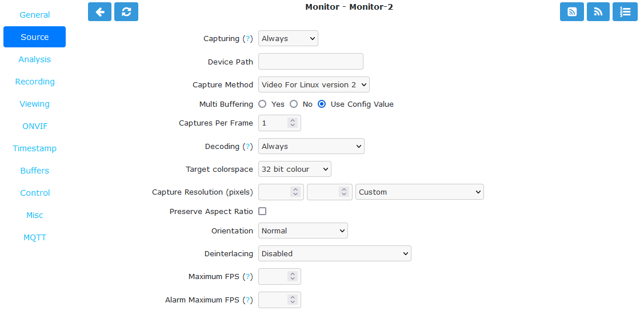This screenshot has height=315, width=644.
Task: Switch to the Recording tab
Action: coord(34,82)
